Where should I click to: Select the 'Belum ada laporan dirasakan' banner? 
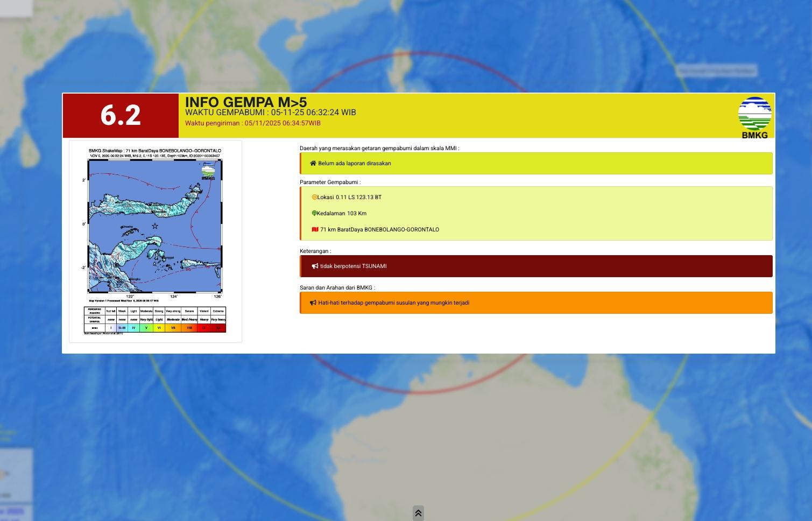coord(535,163)
